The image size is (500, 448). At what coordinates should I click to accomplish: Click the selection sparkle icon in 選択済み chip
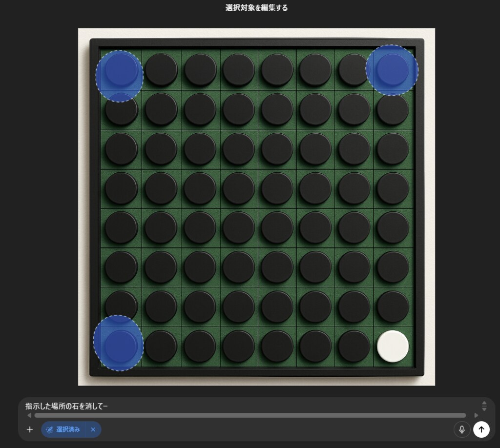click(49, 429)
